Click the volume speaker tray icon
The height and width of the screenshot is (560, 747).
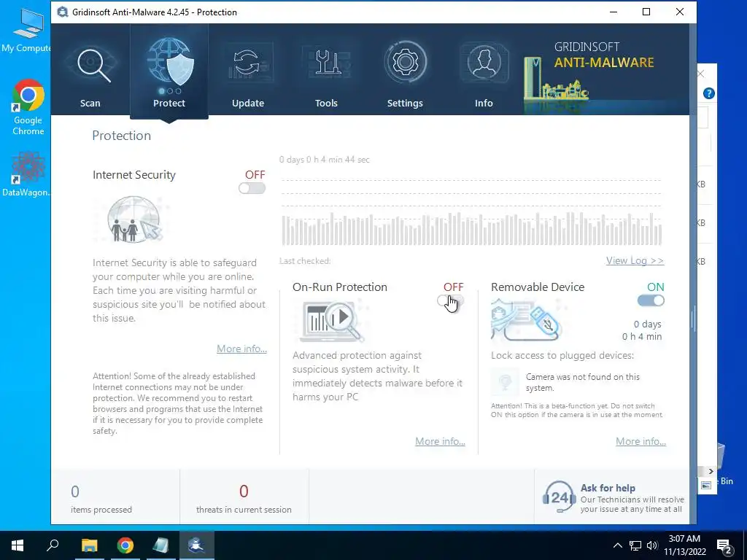point(652,545)
